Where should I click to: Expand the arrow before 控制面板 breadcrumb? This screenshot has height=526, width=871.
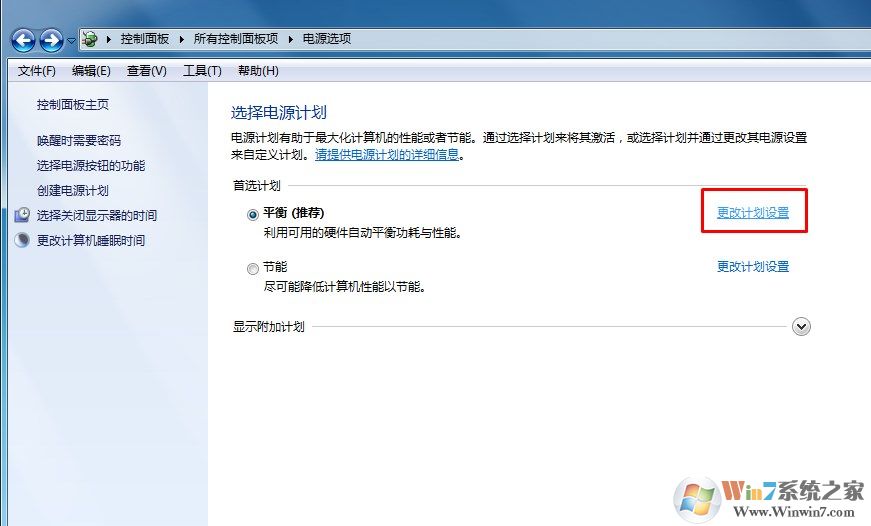(x=108, y=39)
